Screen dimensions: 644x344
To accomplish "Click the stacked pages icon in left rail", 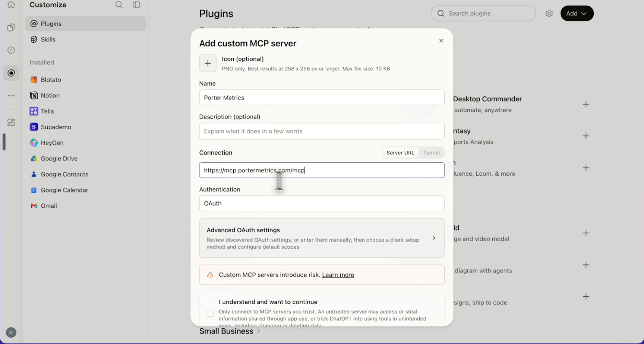I will click(11, 28).
